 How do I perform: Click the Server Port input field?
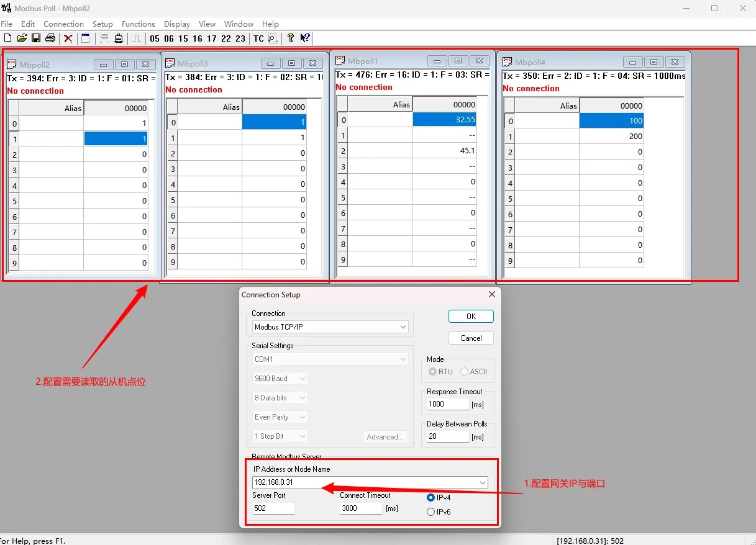coord(273,508)
